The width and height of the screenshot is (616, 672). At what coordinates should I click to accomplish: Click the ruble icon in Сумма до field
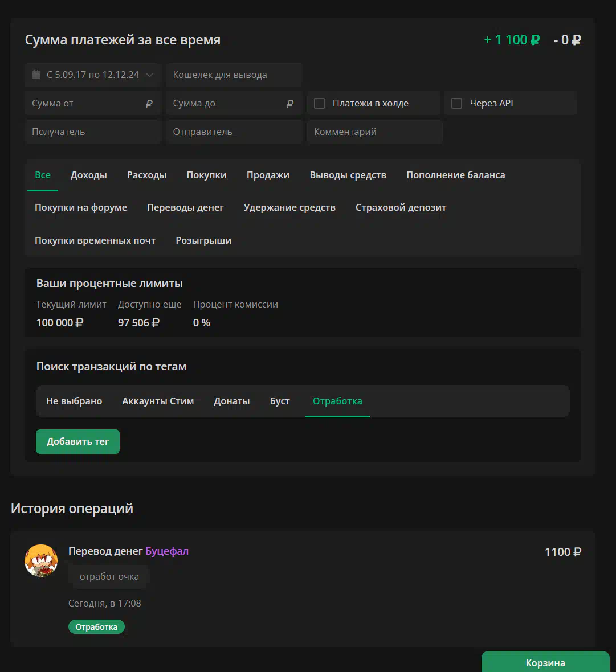click(290, 104)
